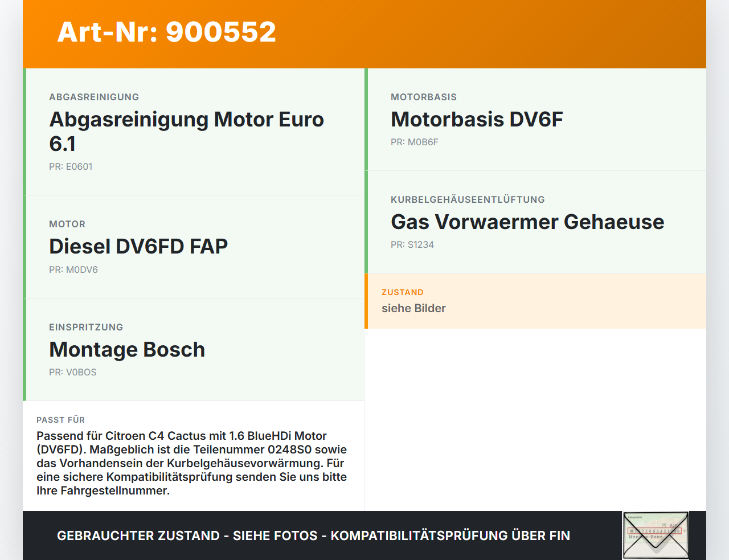
Task: Click the 'GEBRAUCHTER ZUSTAND' footer banner text
Action: pyautogui.click(x=313, y=536)
